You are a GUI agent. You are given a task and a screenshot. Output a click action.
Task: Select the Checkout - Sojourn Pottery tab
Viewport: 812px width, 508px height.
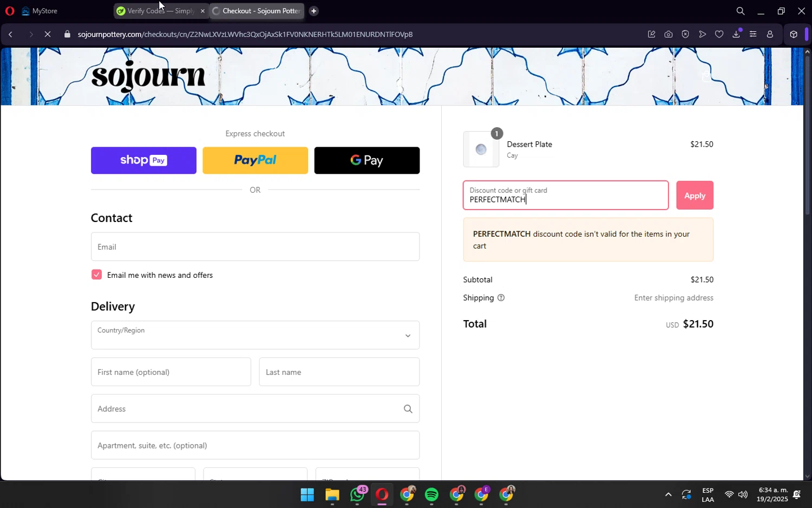[257, 11]
